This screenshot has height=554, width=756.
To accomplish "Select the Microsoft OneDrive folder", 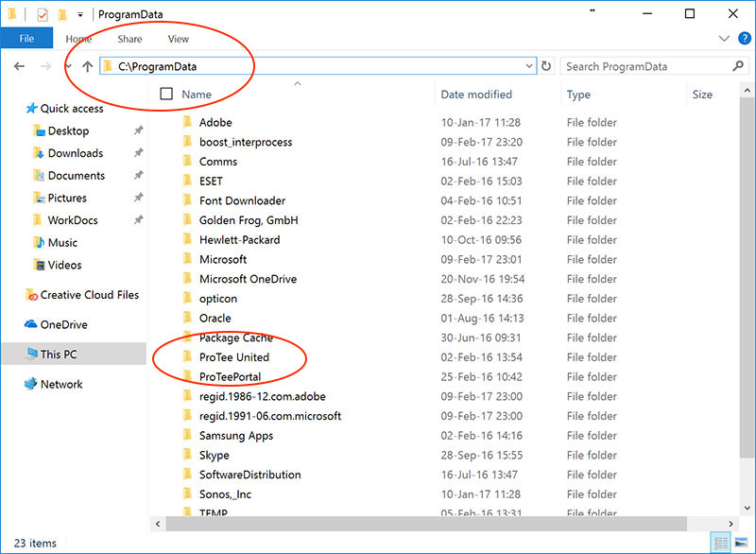I will [248, 279].
